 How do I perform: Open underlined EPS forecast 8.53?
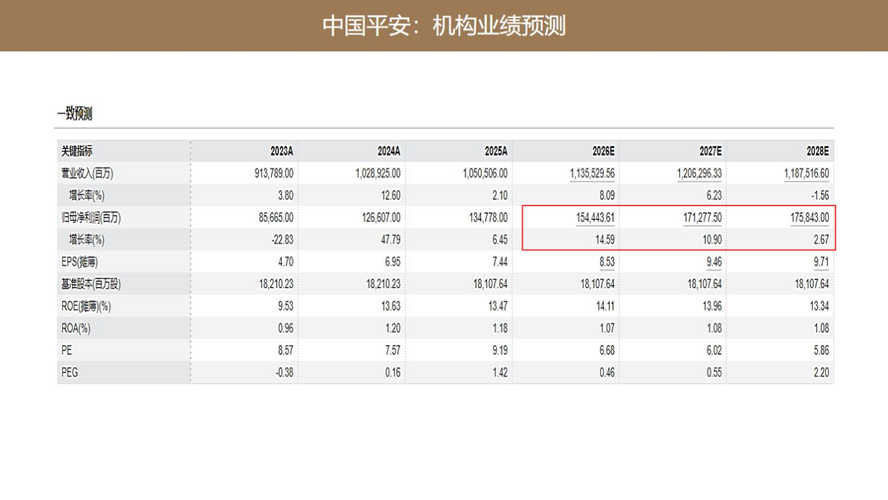(607, 262)
